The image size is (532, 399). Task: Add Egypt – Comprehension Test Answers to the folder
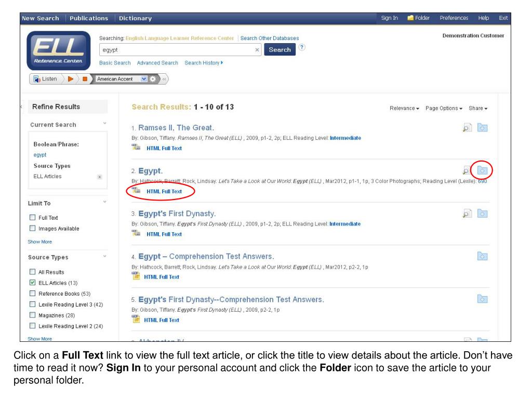pyautogui.click(x=482, y=256)
